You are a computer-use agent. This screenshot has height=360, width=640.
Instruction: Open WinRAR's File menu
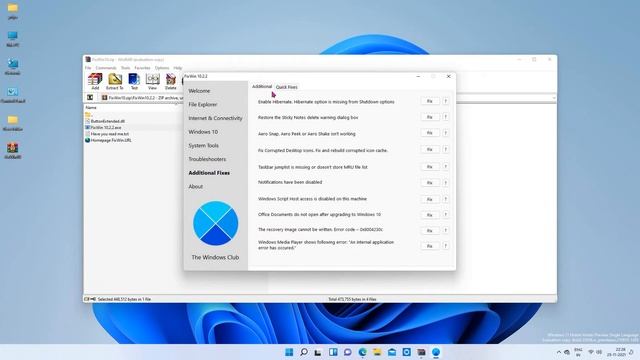pos(88,68)
